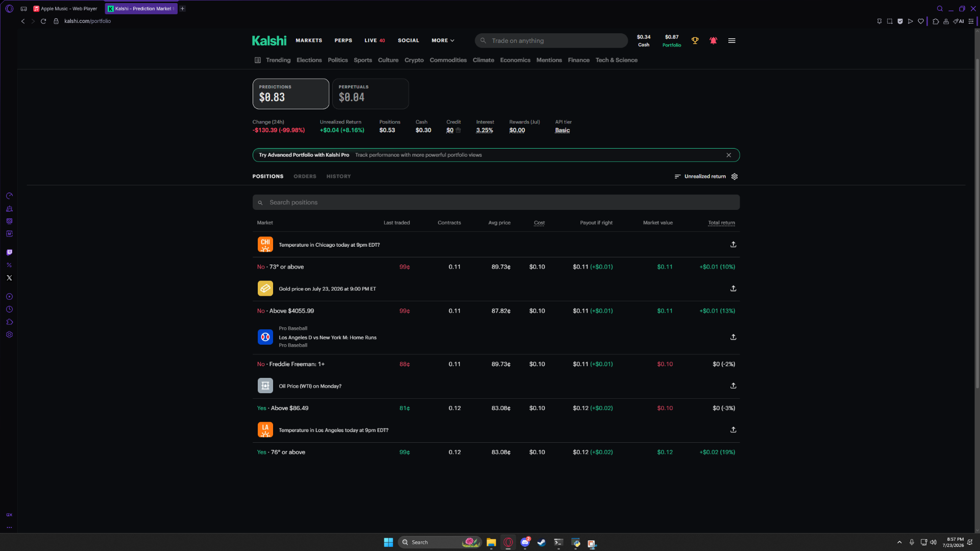980x551 pixels.
Task: Open the Social menu item
Action: click(408, 40)
